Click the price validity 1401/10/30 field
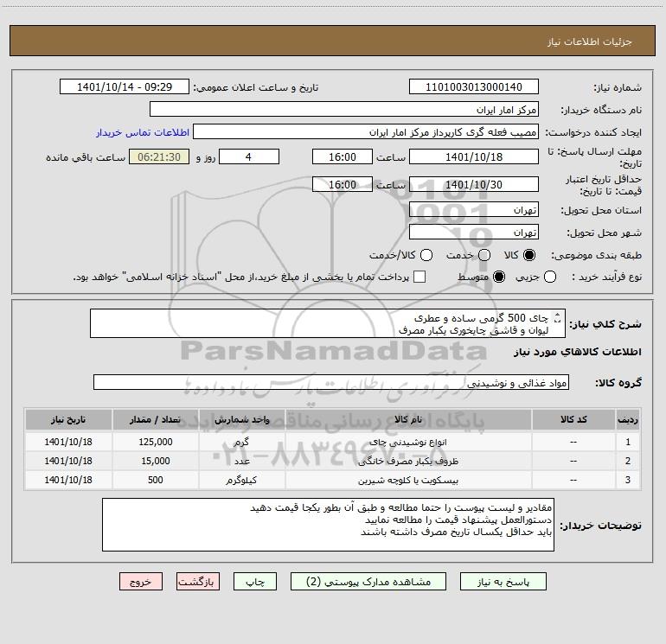This screenshot has height=644, width=666. pos(474,184)
